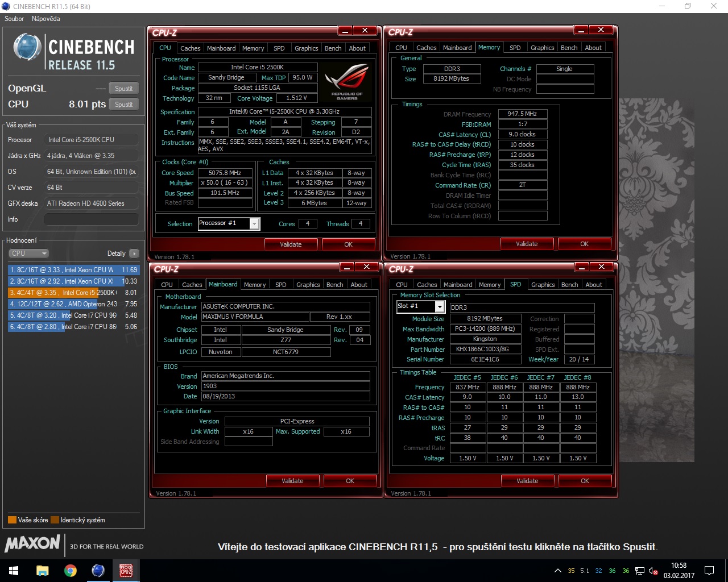This screenshot has height=582, width=728.
Task: Click the Info input field
Action: (x=91, y=219)
